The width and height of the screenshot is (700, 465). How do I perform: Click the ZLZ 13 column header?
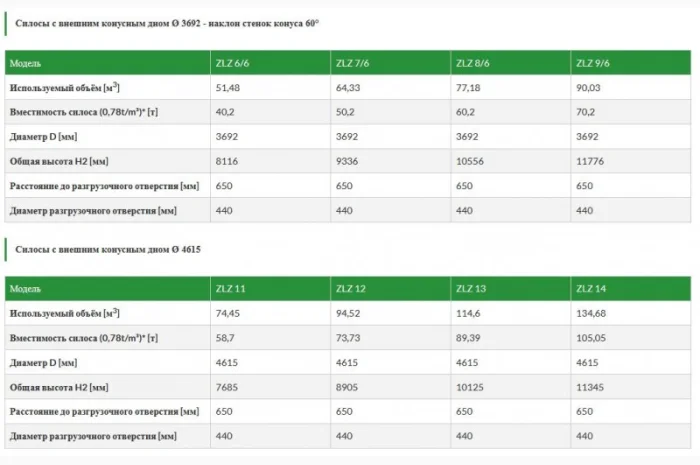[470, 289]
